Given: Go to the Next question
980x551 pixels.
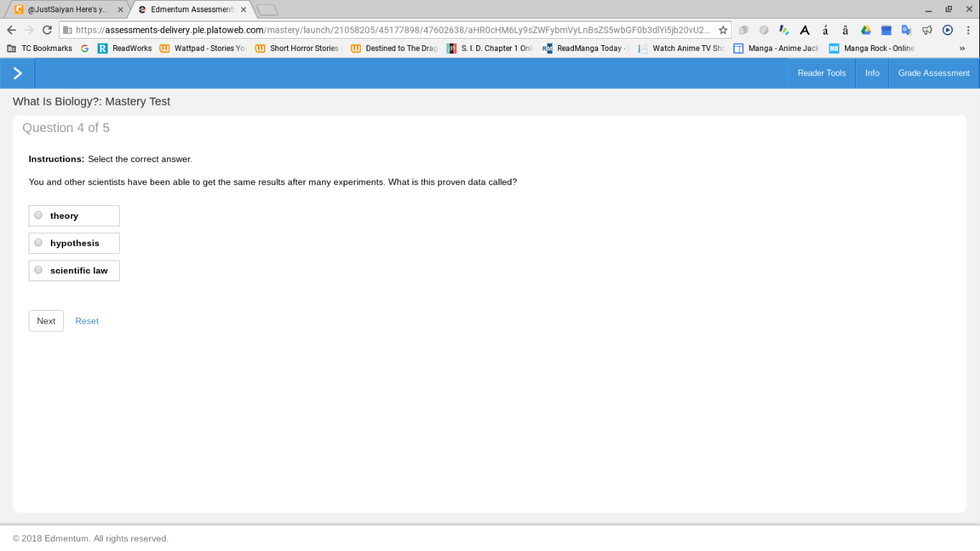Looking at the screenshot, I should [46, 321].
